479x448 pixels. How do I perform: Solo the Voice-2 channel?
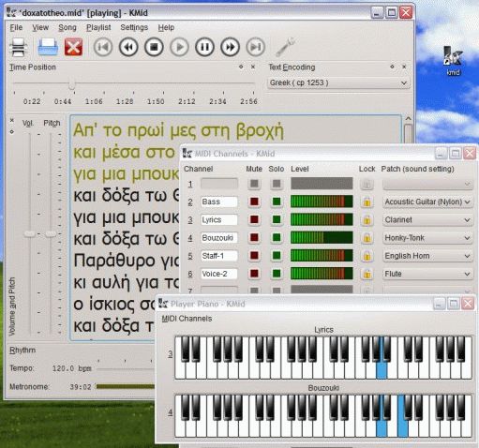click(x=277, y=274)
